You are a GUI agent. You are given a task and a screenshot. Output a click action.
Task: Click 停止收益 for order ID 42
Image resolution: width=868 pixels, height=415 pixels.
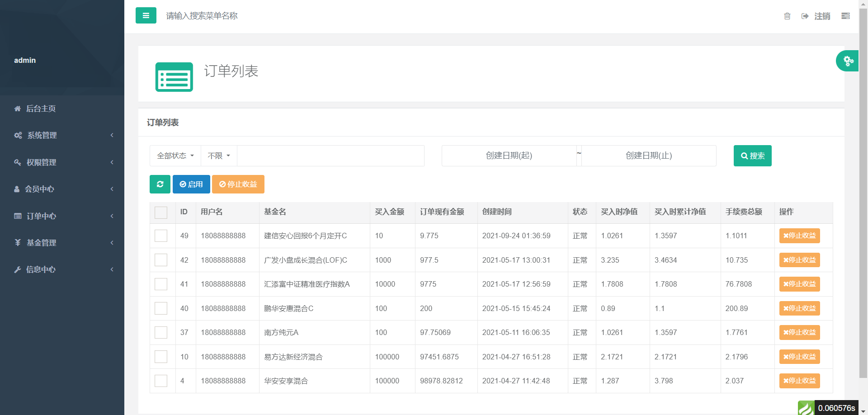[x=799, y=260]
